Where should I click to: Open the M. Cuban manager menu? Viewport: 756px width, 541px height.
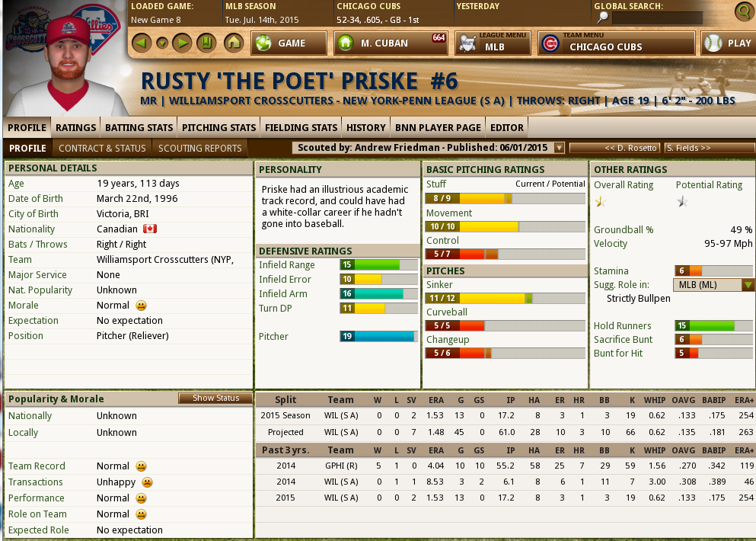(x=391, y=43)
